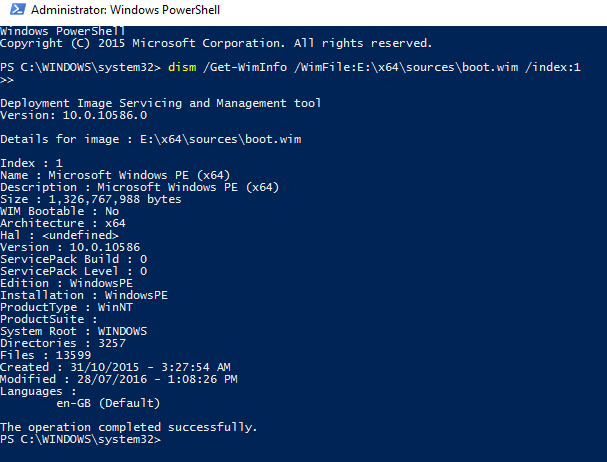Click the Microsoft Corporation copyright line

tap(216, 43)
